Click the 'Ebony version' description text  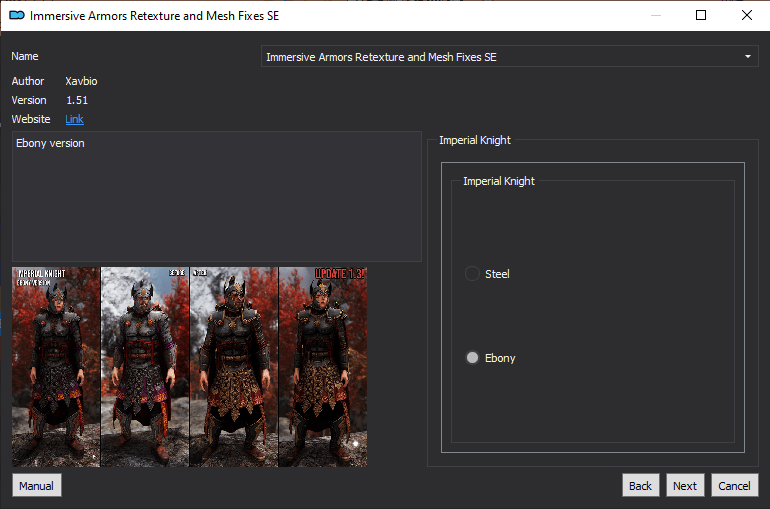pos(50,143)
